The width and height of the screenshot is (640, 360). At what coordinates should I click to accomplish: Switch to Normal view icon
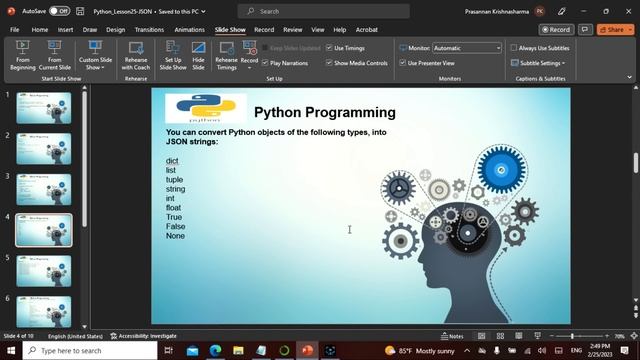[x=482, y=336]
